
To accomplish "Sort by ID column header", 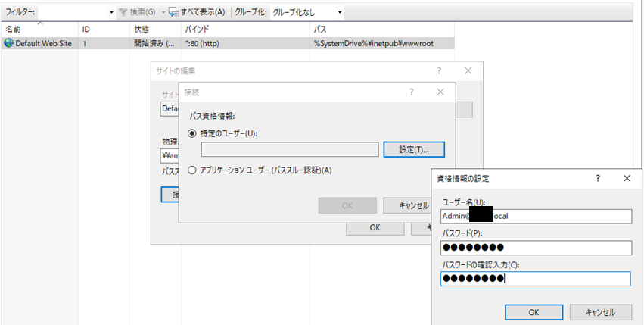I will pyautogui.click(x=104, y=30).
